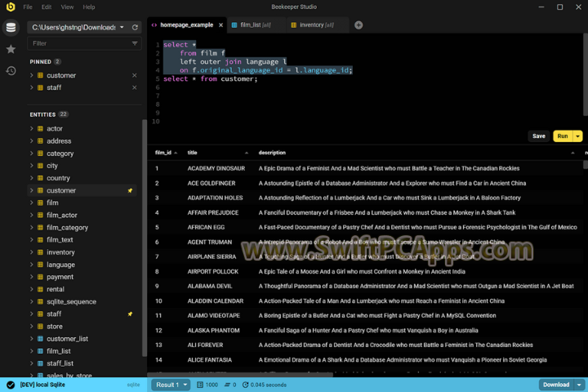Expand the pinned customer node
588x392 pixels.
pos(32,75)
